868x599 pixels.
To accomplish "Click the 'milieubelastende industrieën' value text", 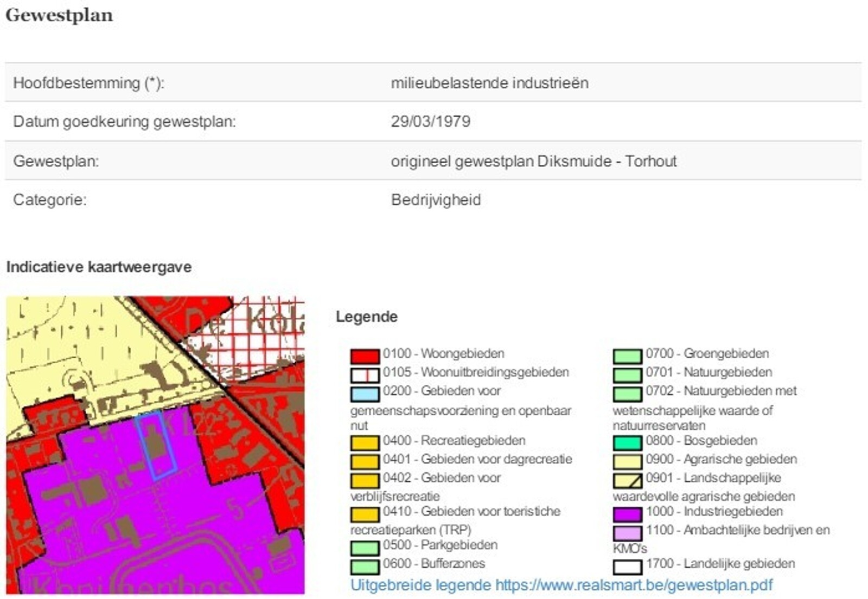I will tap(489, 83).
